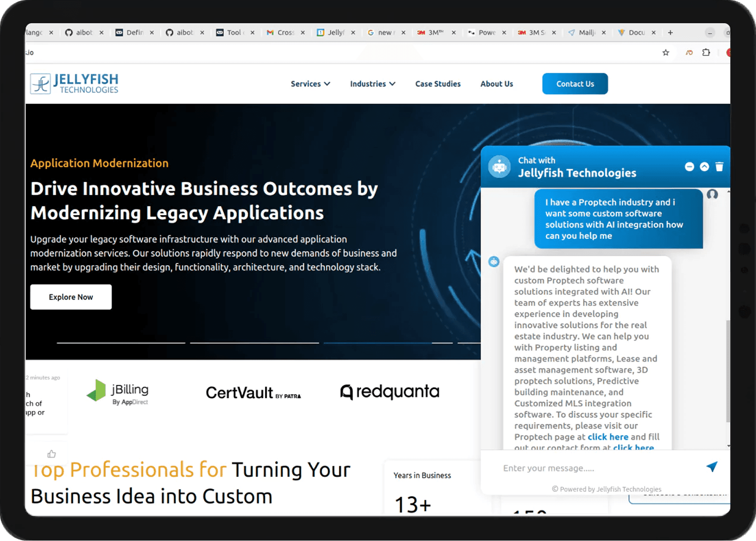Send message using paper plane icon
The image size is (756, 541).
pyautogui.click(x=712, y=467)
